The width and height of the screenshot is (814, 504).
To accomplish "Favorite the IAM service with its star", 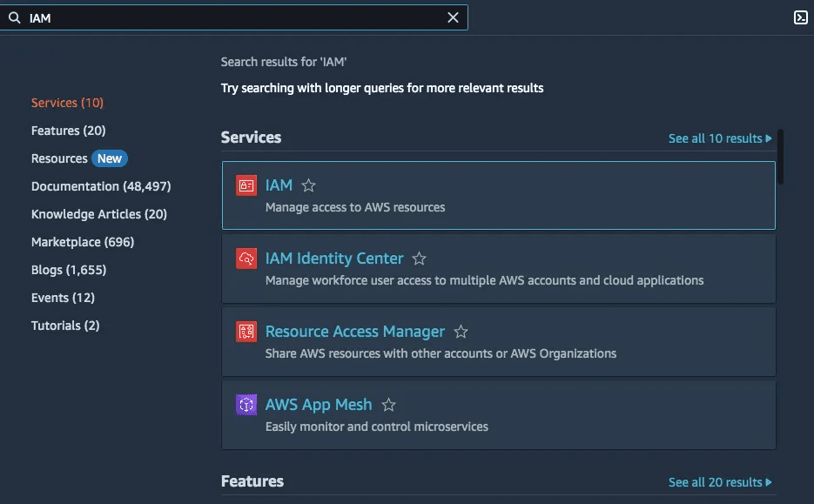I will pos(308,185).
